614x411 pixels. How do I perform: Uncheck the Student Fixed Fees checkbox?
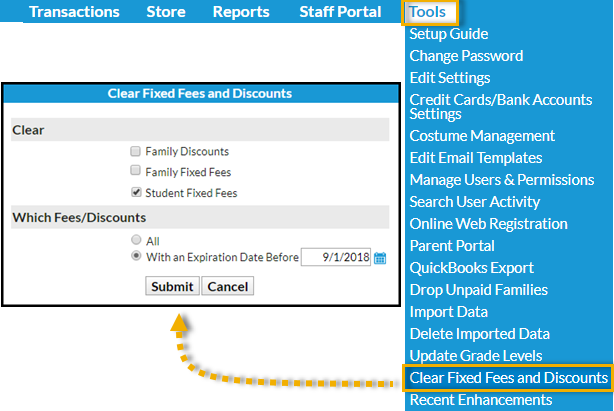136,192
